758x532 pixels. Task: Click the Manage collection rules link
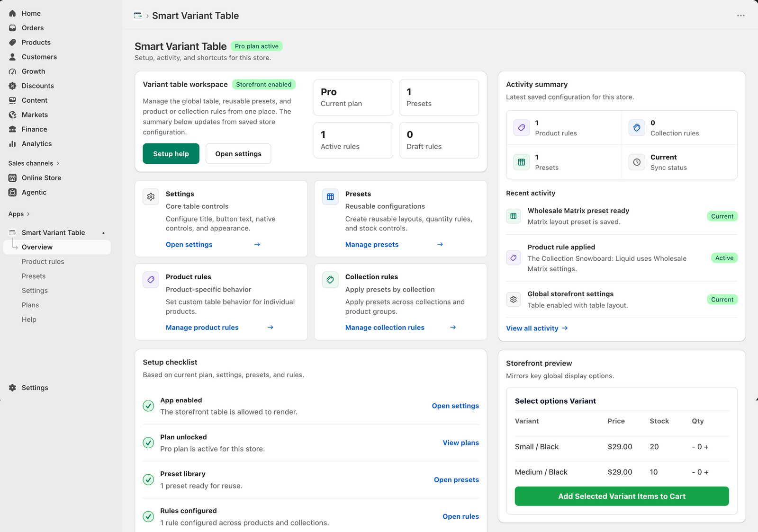pos(385,328)
